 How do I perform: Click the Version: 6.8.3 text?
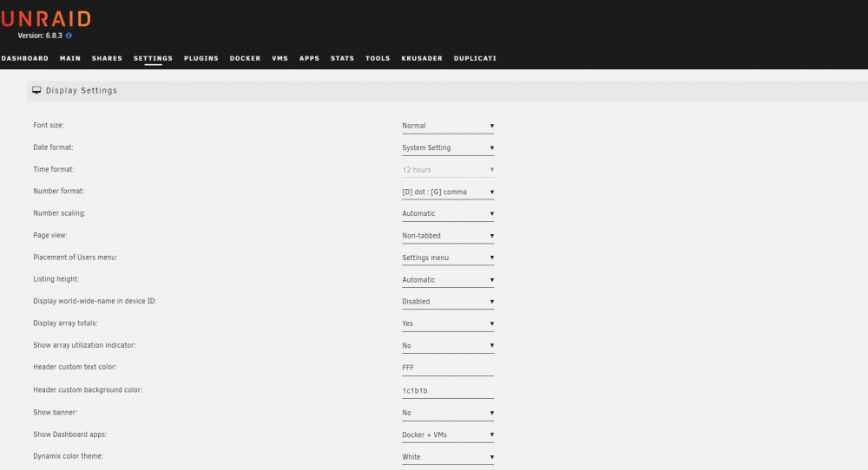[x=40, y=36]
